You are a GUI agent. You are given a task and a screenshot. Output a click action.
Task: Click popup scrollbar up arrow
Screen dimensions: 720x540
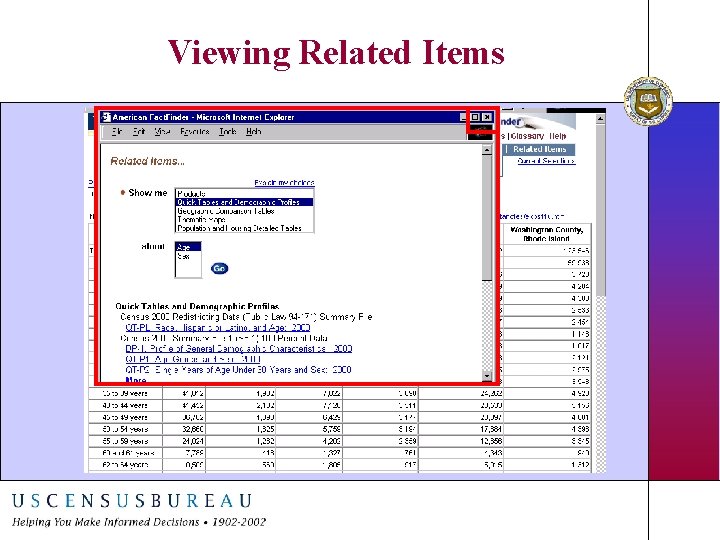point(487,150)
